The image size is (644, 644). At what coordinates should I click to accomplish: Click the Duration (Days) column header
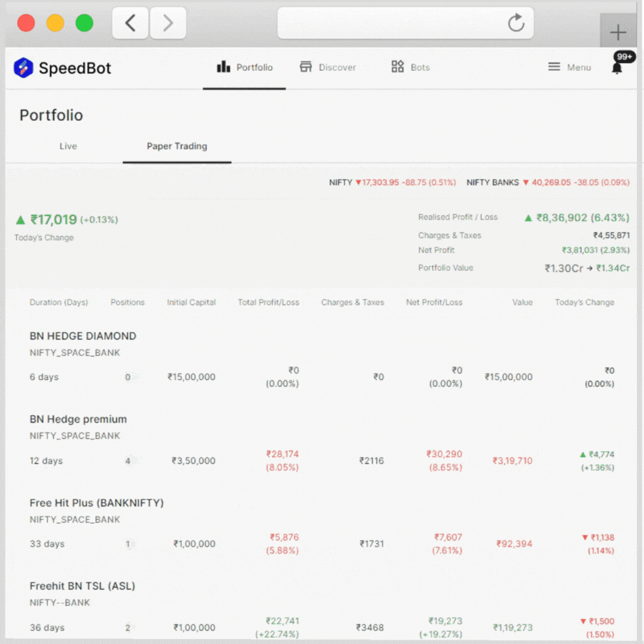[x=59, y=302]
